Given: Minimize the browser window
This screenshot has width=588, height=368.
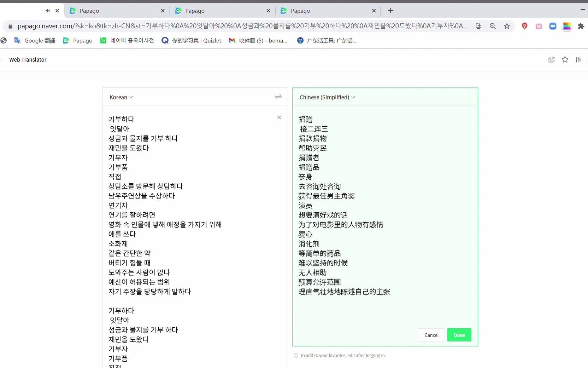Looking at the screenshot, I should click(583, 10).
